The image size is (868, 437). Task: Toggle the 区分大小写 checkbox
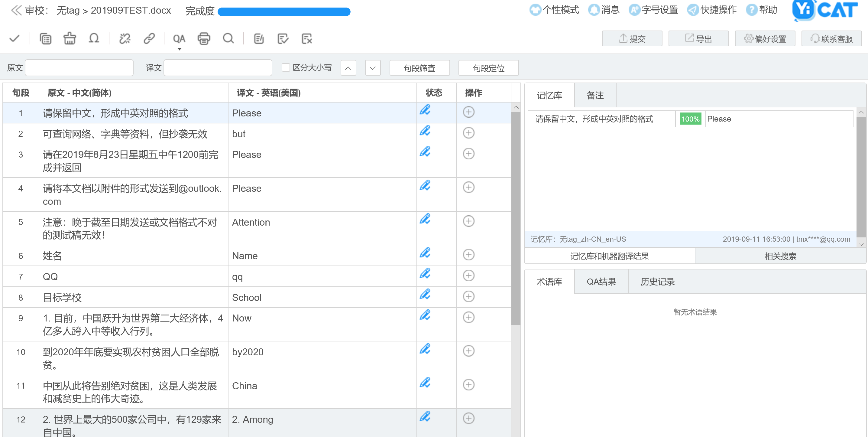coord(286,67)
